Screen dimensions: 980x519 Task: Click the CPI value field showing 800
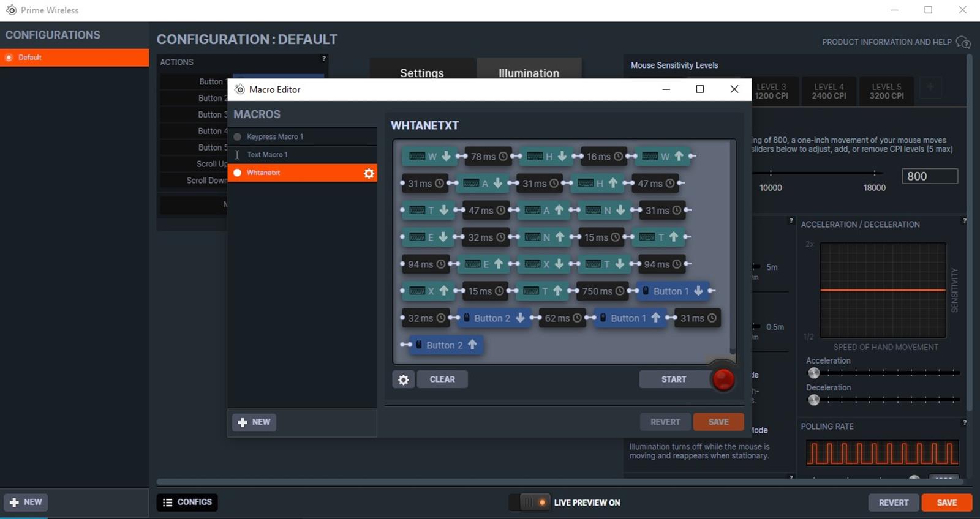[929, 176]
